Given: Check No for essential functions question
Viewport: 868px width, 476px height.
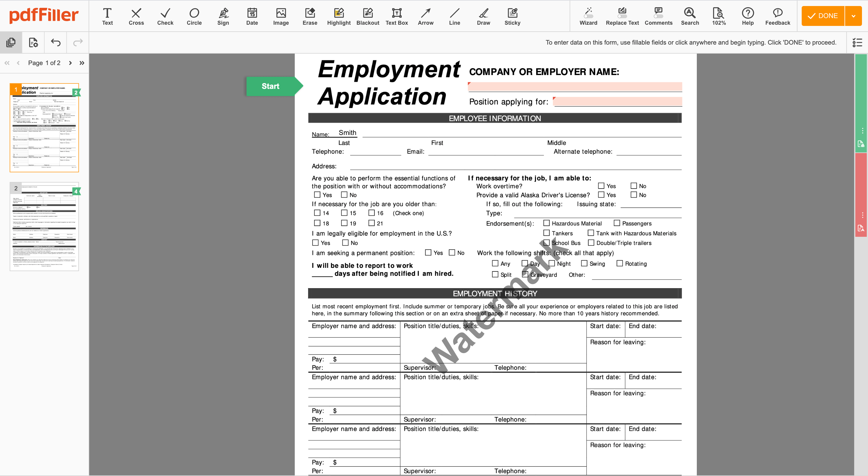Looking at the screenshot, I should click(x=344, y=195).
